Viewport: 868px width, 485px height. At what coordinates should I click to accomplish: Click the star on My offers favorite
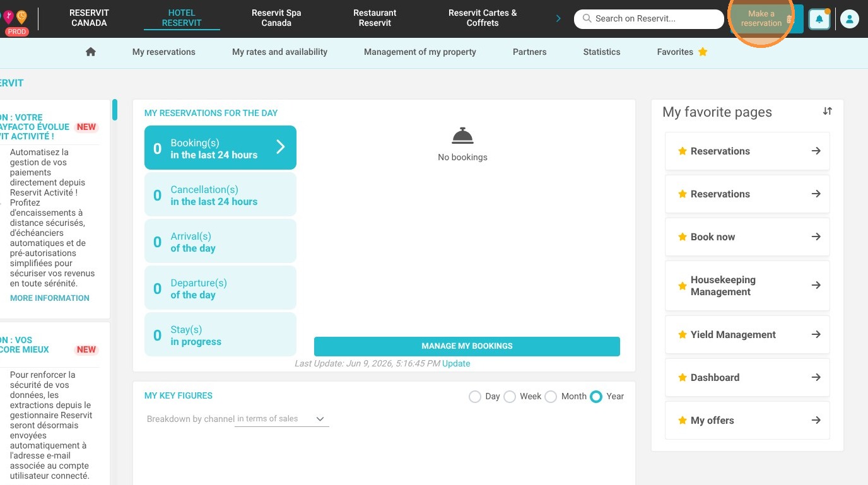tap(682, 421)
